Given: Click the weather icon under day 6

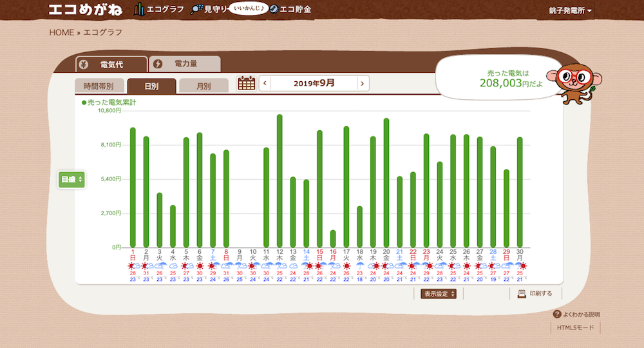Looking at the screenshot, I should point(200,266).
